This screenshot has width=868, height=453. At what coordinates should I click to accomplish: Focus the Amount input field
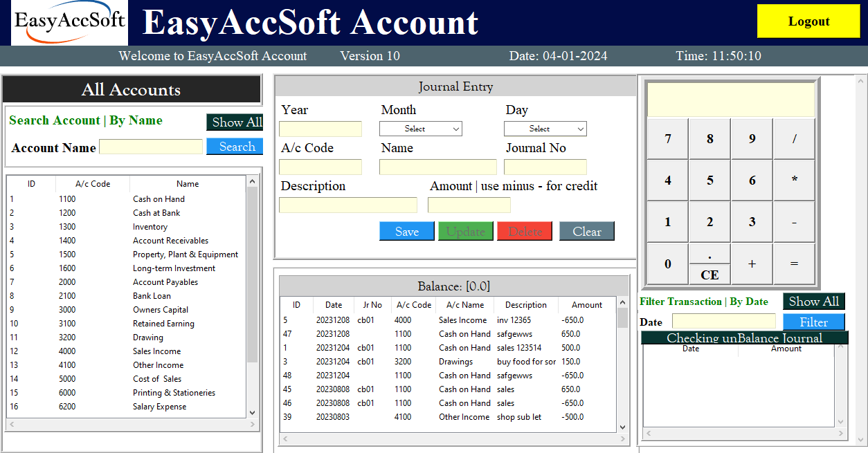coord(469,205)
